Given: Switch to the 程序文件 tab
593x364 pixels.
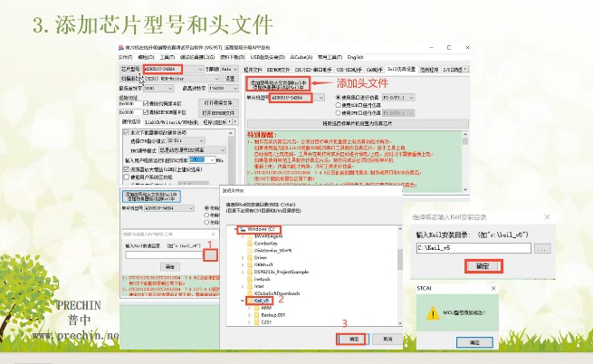Looking at the screenshot, I should (253, 70).
